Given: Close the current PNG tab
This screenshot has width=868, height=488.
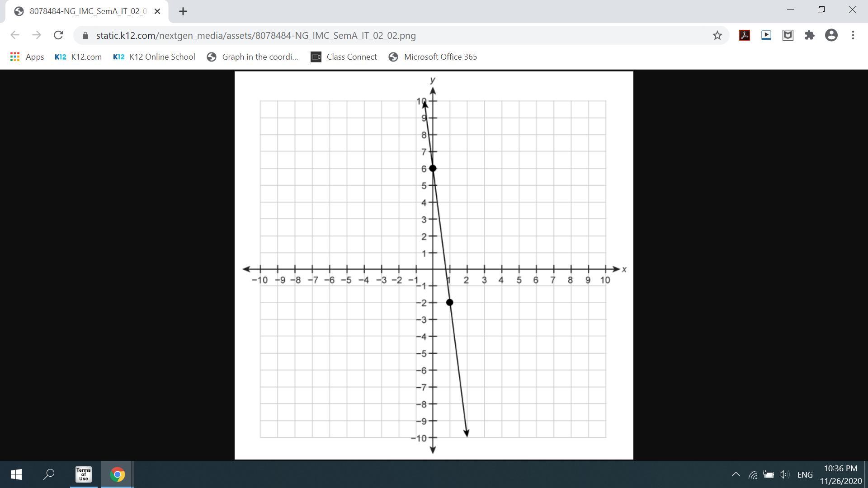Looking at the screenshot, I should [x=157, y=11].
